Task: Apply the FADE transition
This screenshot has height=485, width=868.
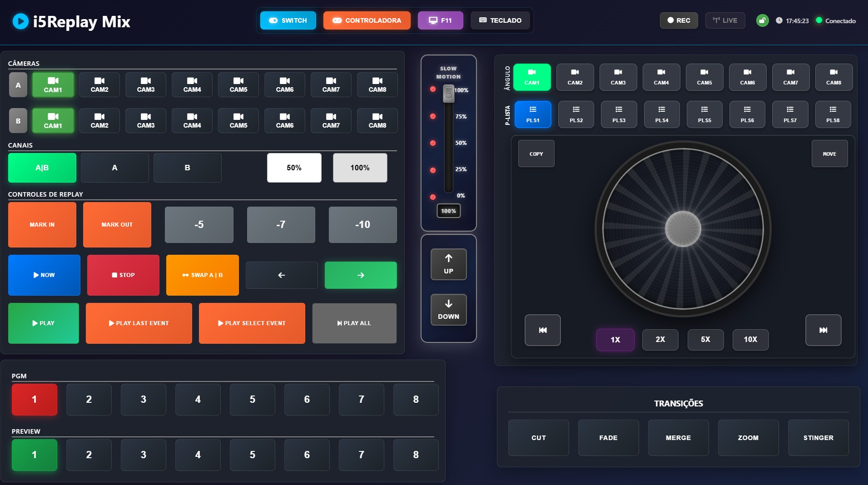Action: click(x=608, y=438)
